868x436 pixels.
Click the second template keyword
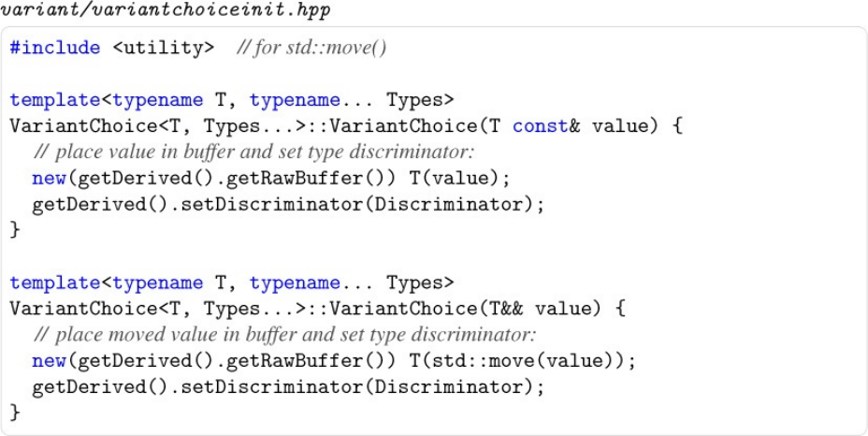[x=55, y=283]
